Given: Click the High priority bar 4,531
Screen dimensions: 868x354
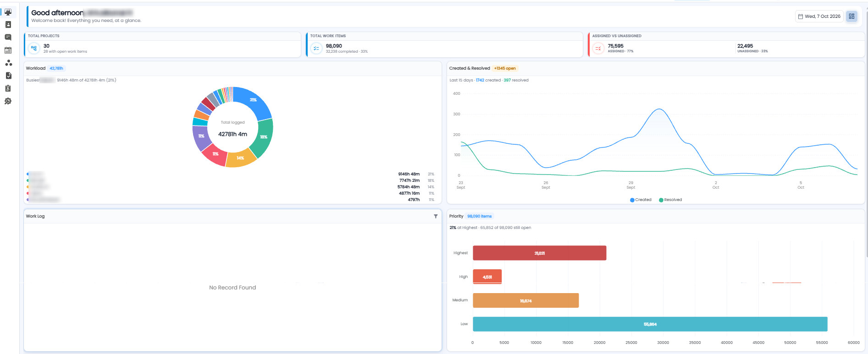Looking at the screenshot, I should coord(487,277).
